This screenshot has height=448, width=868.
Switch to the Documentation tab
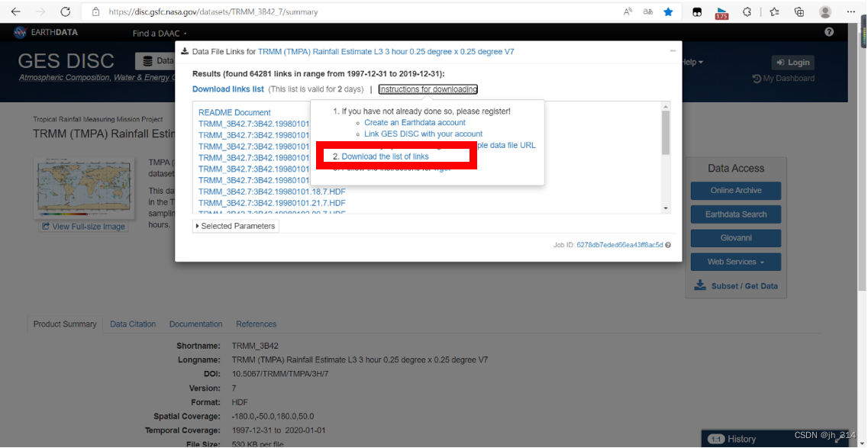pos(196,324)
